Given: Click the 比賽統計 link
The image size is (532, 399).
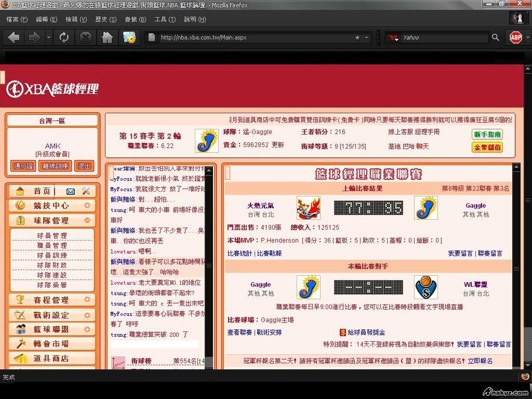Looking at the screenshot, I should [x=240, y=253].
